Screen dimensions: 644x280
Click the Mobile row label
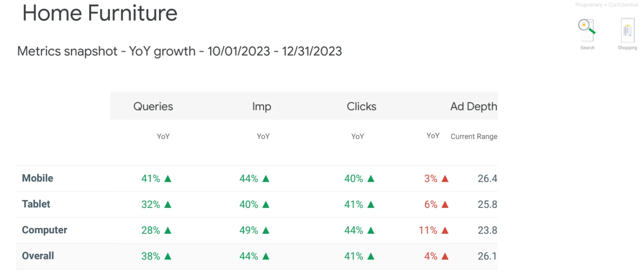[x=38, y=178]
